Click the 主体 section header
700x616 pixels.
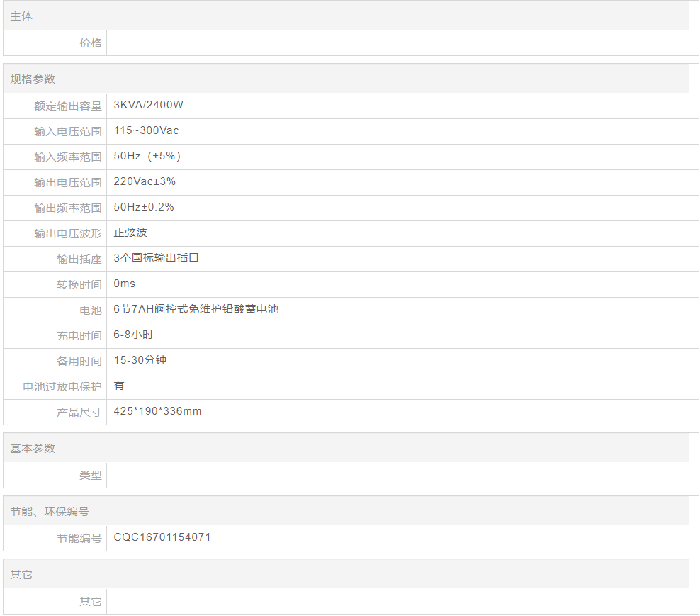click(x=21, y=16)
